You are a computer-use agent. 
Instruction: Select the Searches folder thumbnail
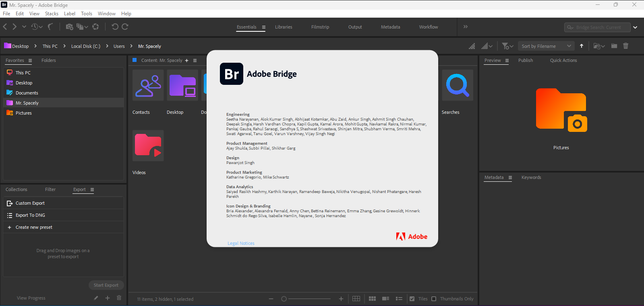point(458,85)
